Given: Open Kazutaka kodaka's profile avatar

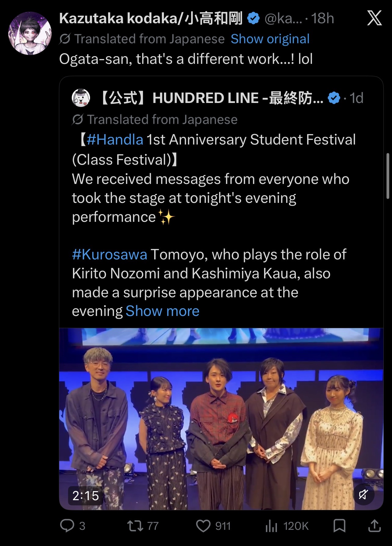Looking at the screenshot, I should pyautogui.click(x=30, y=33).
